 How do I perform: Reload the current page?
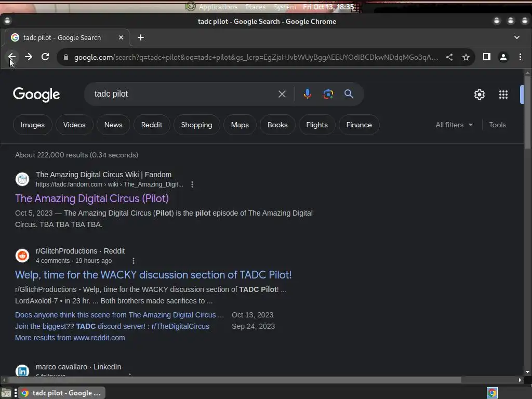(45, 57)
